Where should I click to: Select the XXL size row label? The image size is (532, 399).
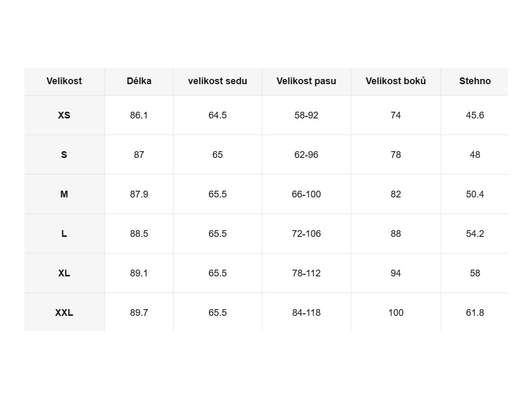click(x=64, y=312)
